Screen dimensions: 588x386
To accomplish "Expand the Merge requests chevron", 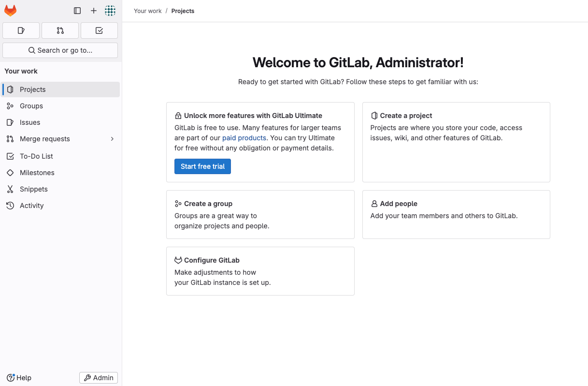I will pos(112,139).
